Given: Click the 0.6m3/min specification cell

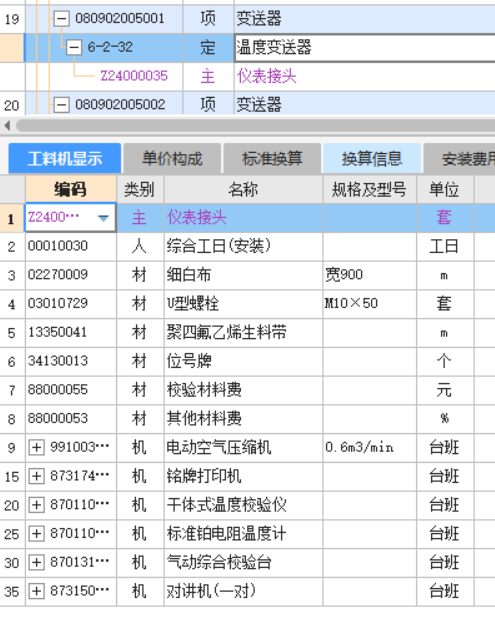Looking at the screenshot, I should tap(369, 447).
